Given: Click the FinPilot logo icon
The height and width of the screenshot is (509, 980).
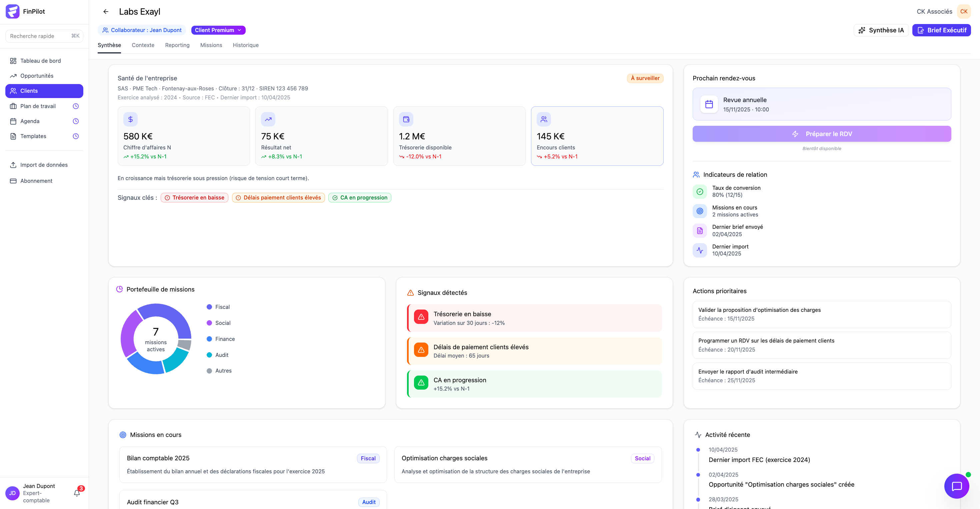Looking at the screenshot, I should (x=13, y=11).
